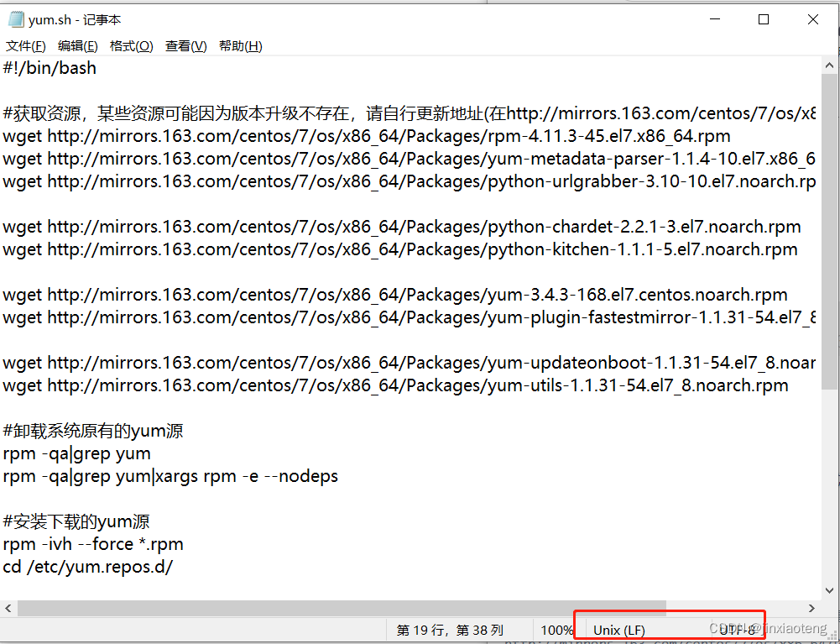Click the #获取资源 comment line
The height and width of the screenshot is (644, 840).
(x=409, y=113)
